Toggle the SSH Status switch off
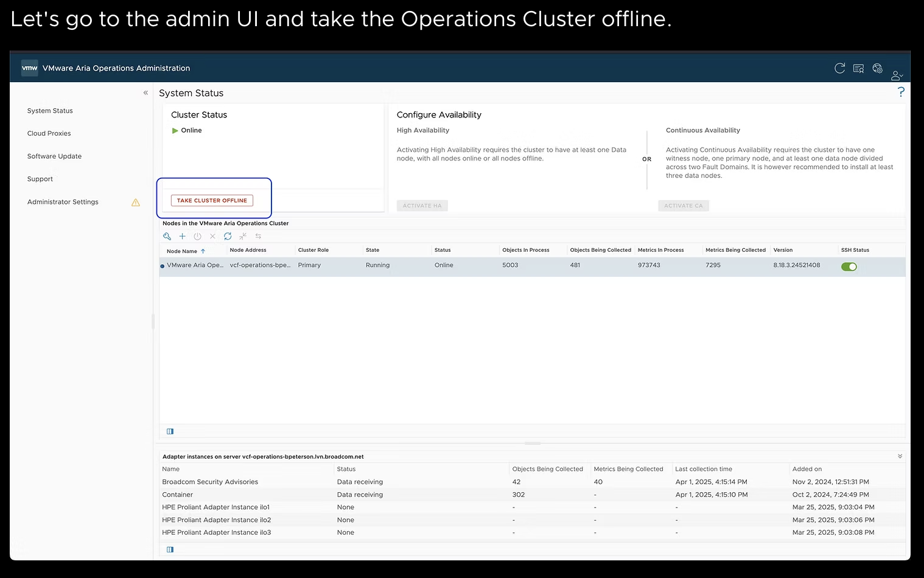The height and width of the screenshot is (578, 924). click(849, 266)
